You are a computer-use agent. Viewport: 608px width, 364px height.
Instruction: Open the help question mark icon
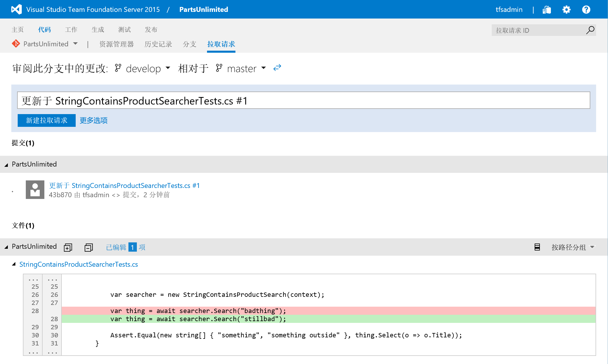(586, 10)
